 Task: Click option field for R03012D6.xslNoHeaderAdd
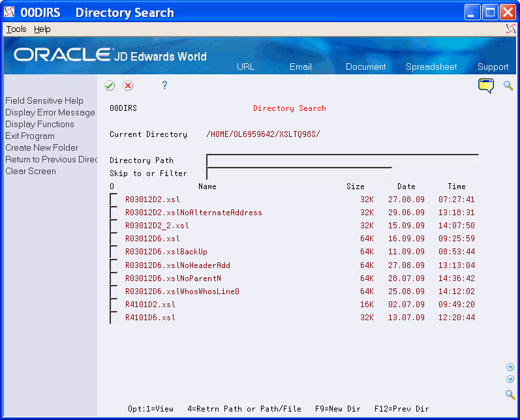pyautogui.click(x=114, y=265)
